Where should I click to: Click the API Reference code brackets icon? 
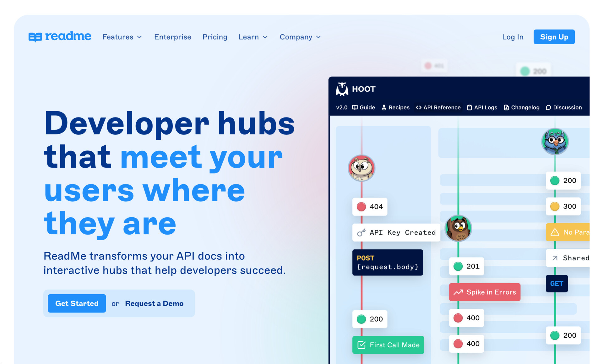tap(419, 107)
